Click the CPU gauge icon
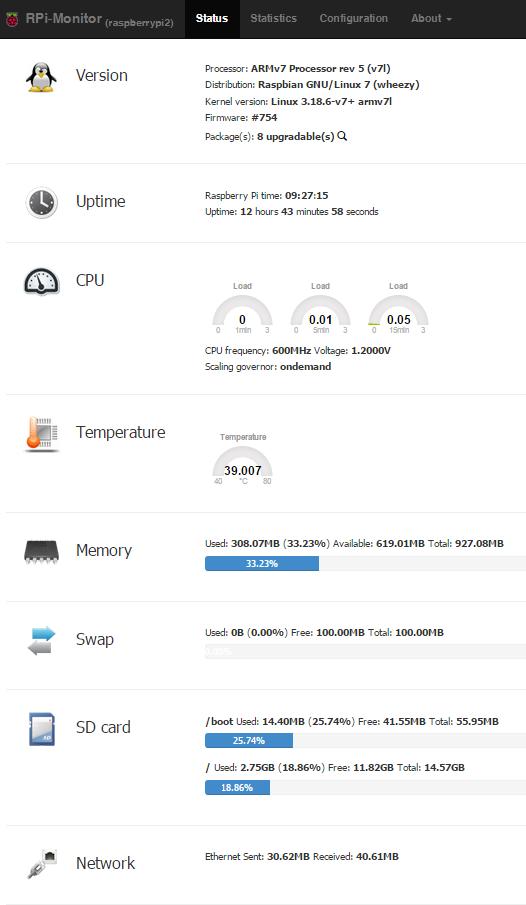Viewport: 526px width, 905px height. (42, 282)
